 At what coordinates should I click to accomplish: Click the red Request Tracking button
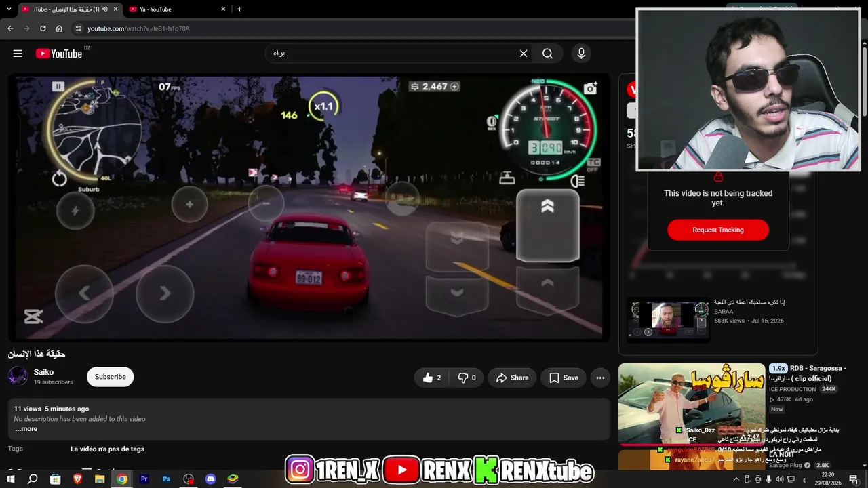click(x=718, y=230)
